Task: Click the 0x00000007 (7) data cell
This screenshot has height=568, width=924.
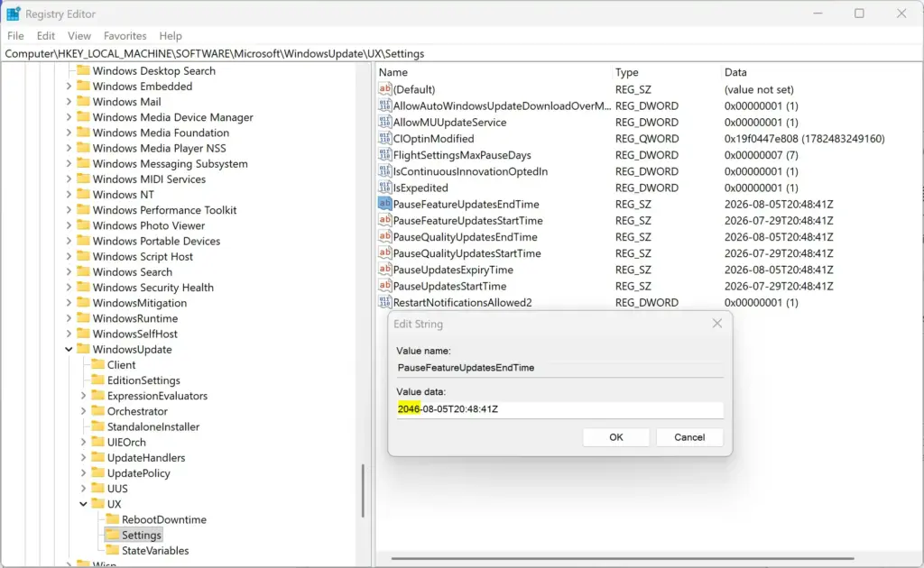Action: click(x=761, y=155)
